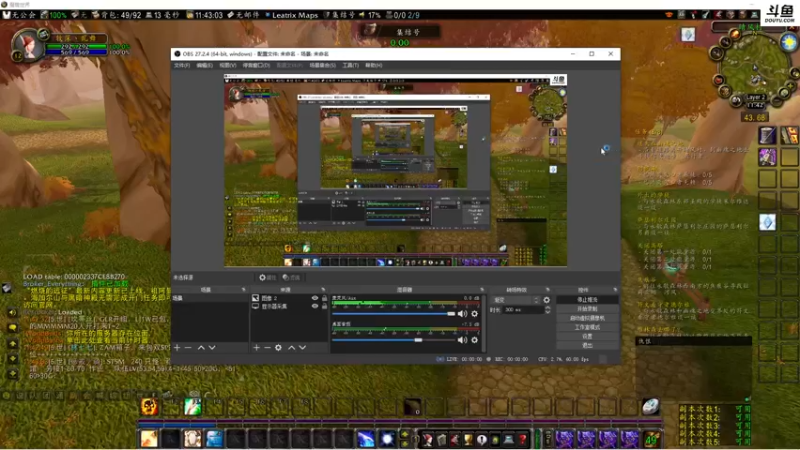800x450 pixels.
Task: Add a new source with the plus icon
Action: tap(256, 347)
